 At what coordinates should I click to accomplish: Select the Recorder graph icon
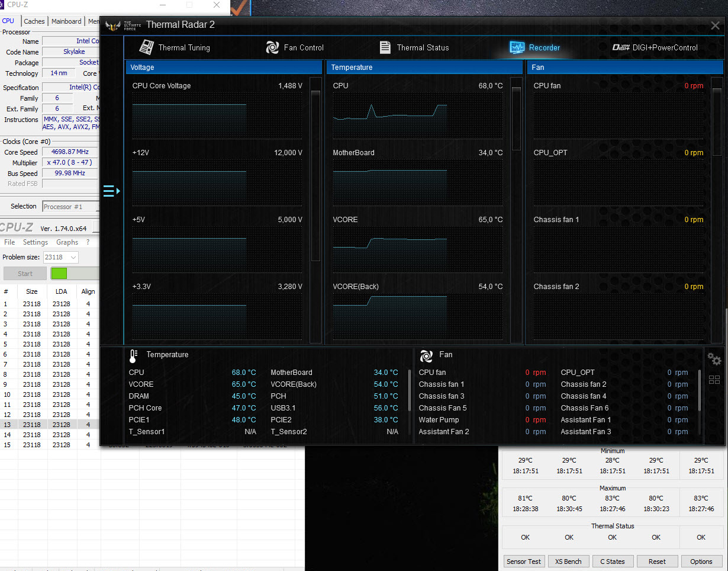[517, 47]
